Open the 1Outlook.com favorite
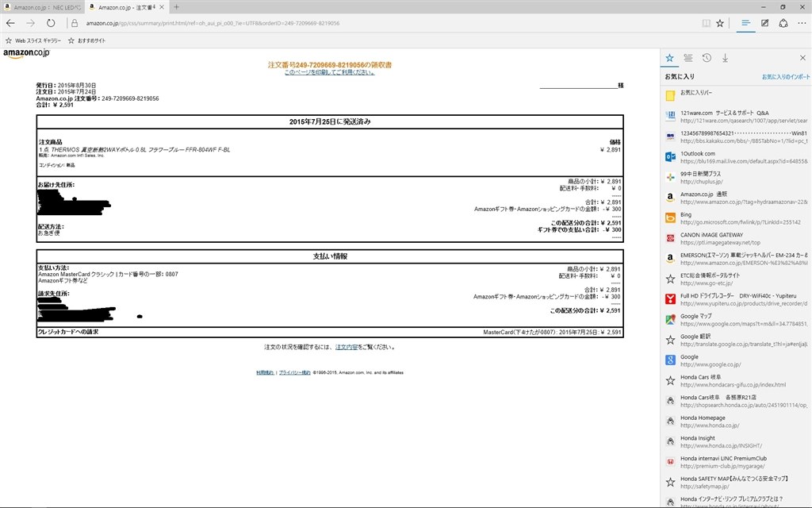Viewport: 812px width, 508px height. coord(737,157)
